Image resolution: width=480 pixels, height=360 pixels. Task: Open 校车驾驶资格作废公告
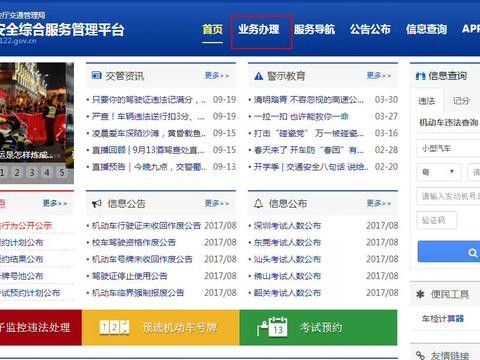pos(134,242)
